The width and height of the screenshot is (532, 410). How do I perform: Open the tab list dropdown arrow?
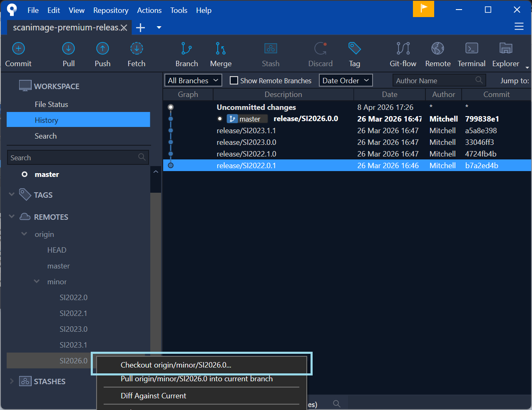click(x=159, y=27)
